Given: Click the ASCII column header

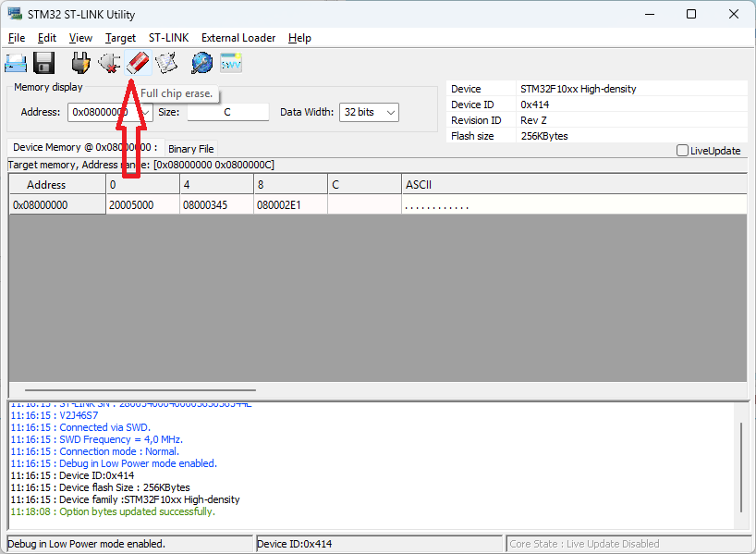Looking at the screenshot, I should tap(574, 185).
